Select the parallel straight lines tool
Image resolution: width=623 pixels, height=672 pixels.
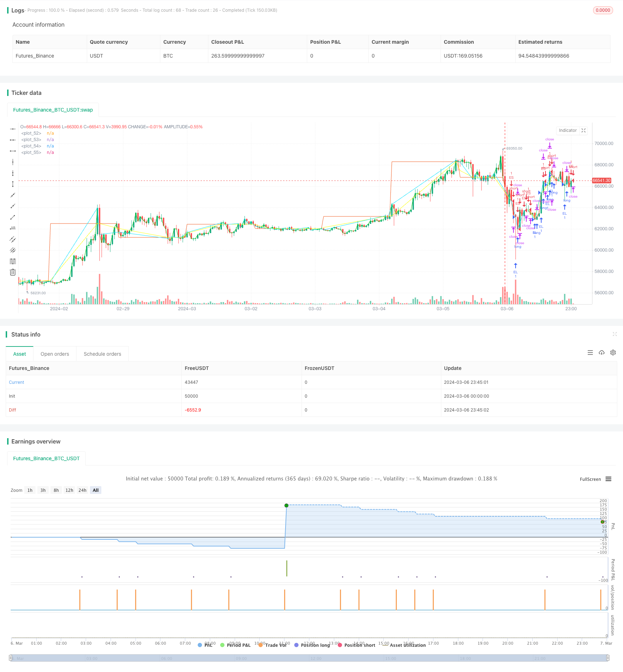point(13,250)
